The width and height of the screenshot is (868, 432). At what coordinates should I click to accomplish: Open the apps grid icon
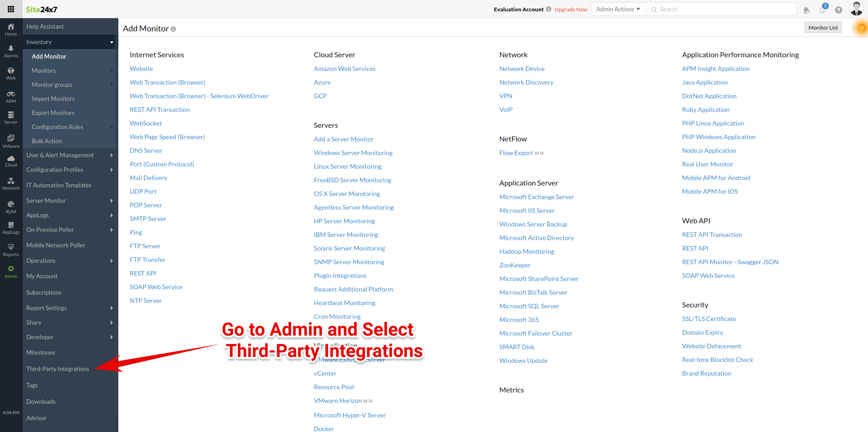tap(11, 9)
